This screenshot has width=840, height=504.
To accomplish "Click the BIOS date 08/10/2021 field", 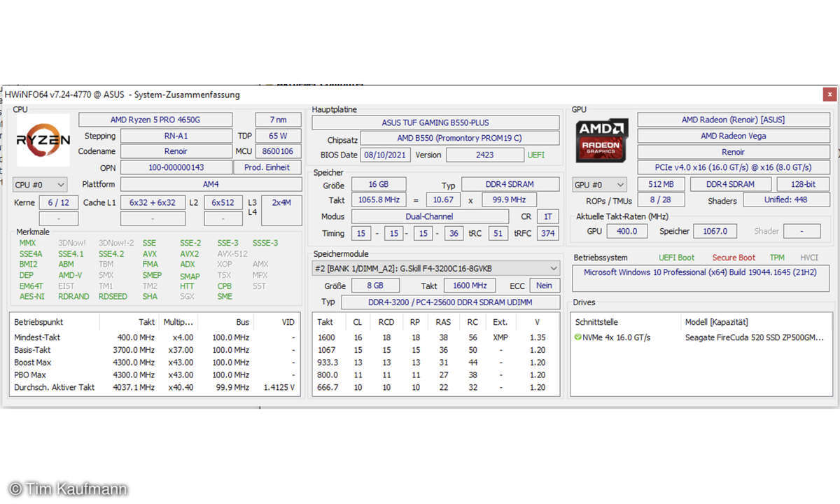I will (x=386, y=155).
